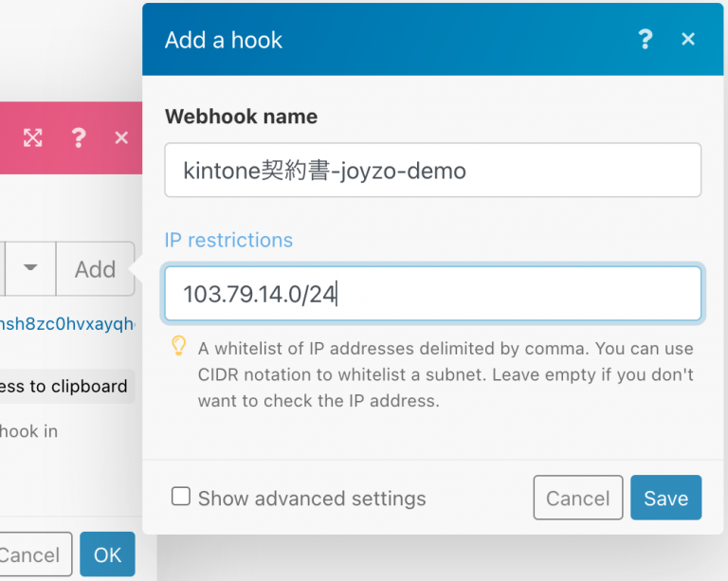Click into the IP restrictions input field
Viewport: 728px width, 581px height.
click(x=432, y=294)
